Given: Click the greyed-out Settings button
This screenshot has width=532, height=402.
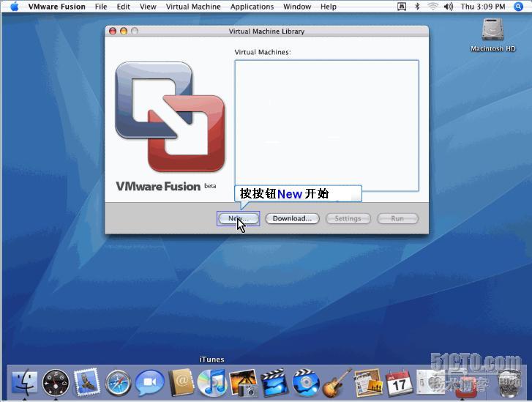Looking at the screenshot, I should coord(348,218).
